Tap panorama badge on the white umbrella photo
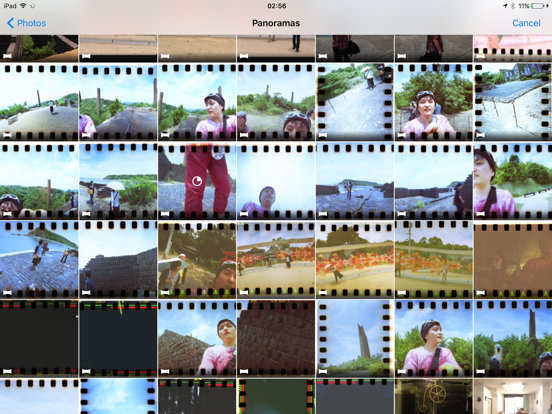Viewport: 552px width, 414px height. click(x=86, y=213)
